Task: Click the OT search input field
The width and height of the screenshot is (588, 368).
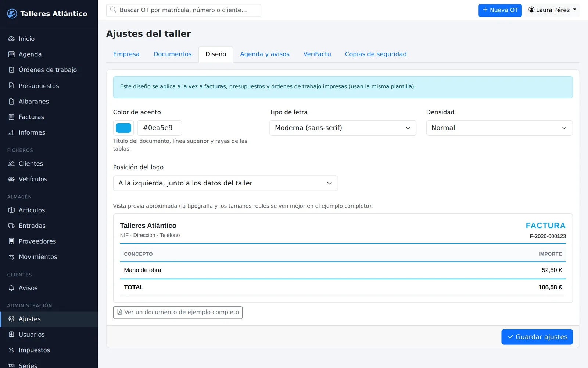Action: point(184,10)
